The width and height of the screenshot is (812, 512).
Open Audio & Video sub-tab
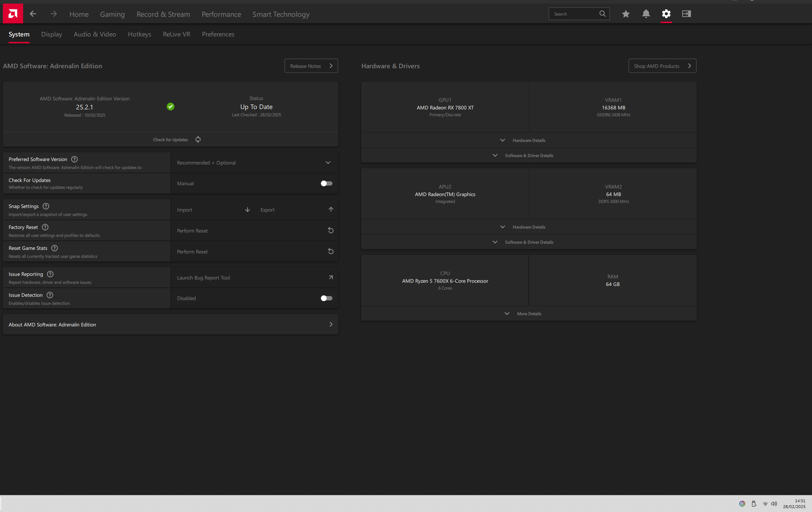pyautogui.click(x=95, y=34)
